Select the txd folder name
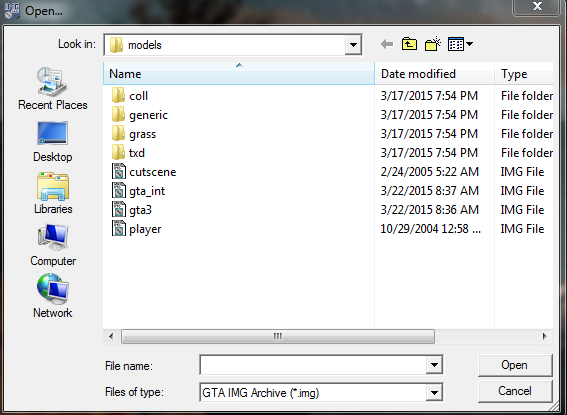567x415 pixels. (x=137, y=153)
